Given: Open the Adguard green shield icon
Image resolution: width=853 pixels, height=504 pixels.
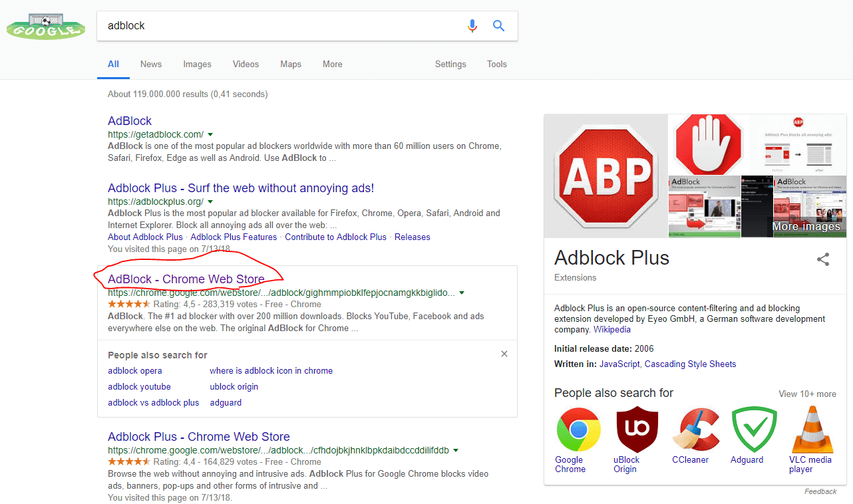Looking at the screenshot, I should pos(754,430).
